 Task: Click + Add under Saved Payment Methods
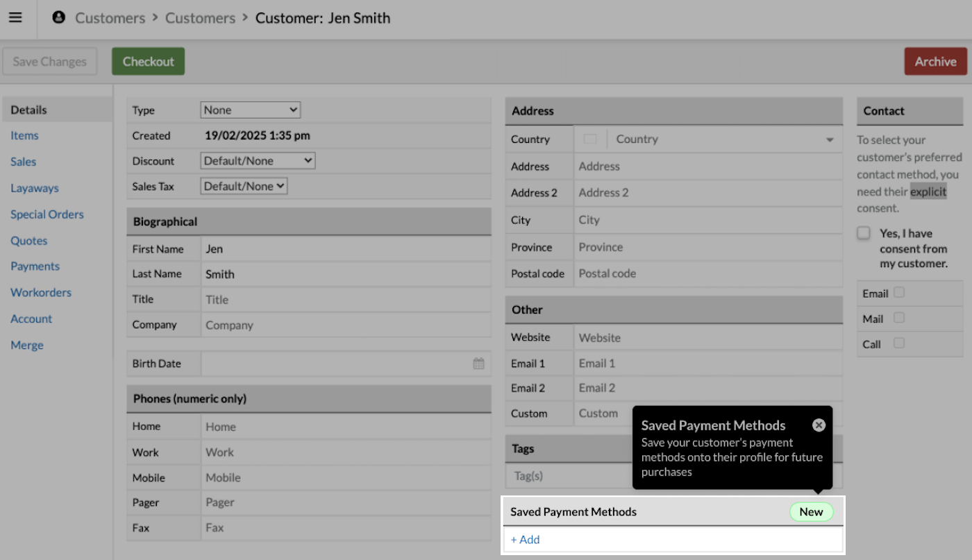coord(525,540)
